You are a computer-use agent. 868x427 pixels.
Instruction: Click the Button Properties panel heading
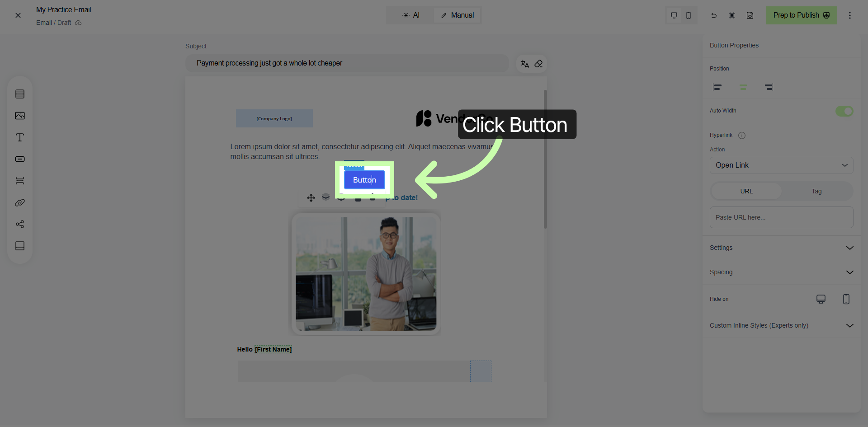click(x=734, y=46)
